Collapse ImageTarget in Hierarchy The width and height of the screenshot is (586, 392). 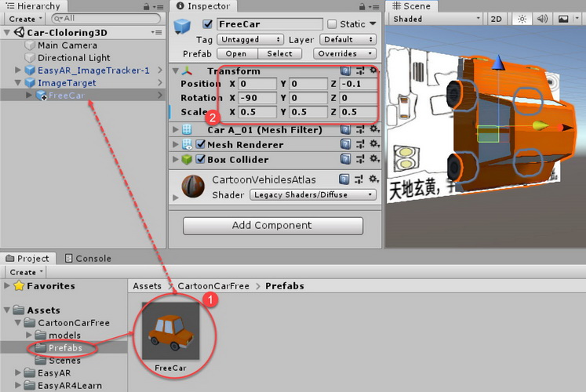click(17, 82)
